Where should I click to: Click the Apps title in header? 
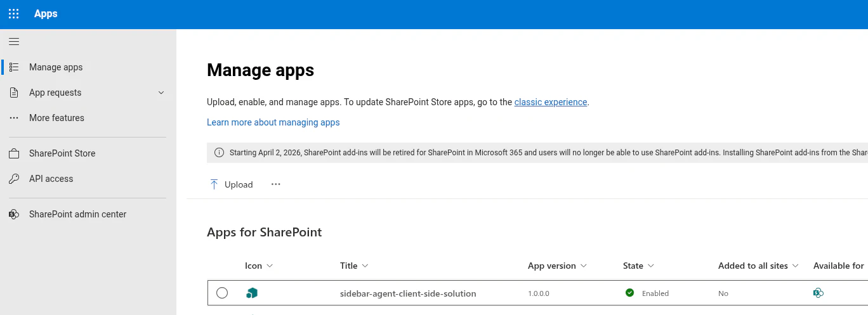point(46,14)
